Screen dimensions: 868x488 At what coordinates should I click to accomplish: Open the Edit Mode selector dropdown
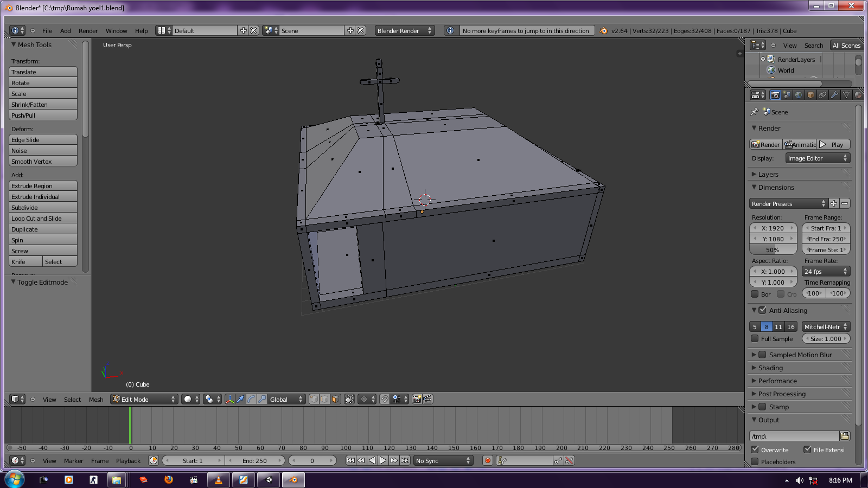[144, 399]
